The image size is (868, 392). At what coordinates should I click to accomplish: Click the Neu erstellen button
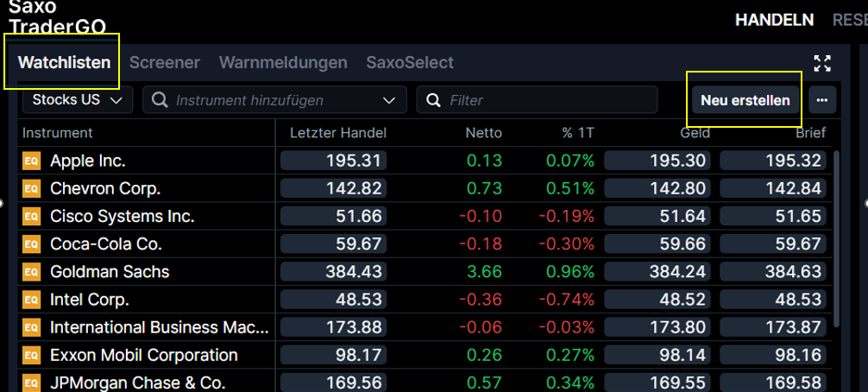[x=745, y=100]
